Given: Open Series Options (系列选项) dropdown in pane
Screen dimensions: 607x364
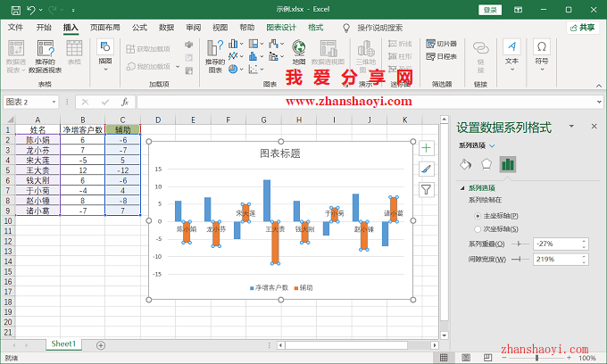Looking at the screenshot, I should (492, 145).
